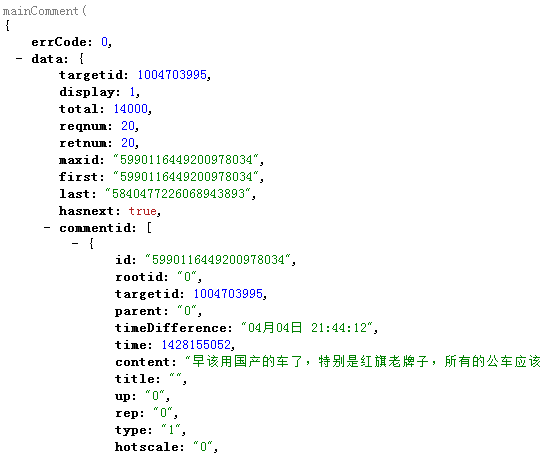Click the data-level targetid value 1004703995
Screen dimensions: 543x457
172,75
